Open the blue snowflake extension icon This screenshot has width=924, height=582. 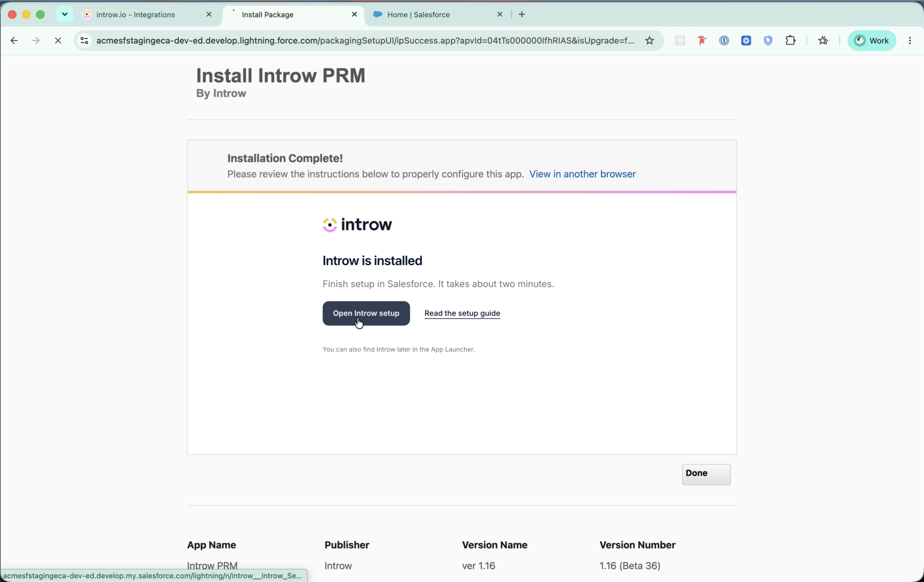point(746,41)
